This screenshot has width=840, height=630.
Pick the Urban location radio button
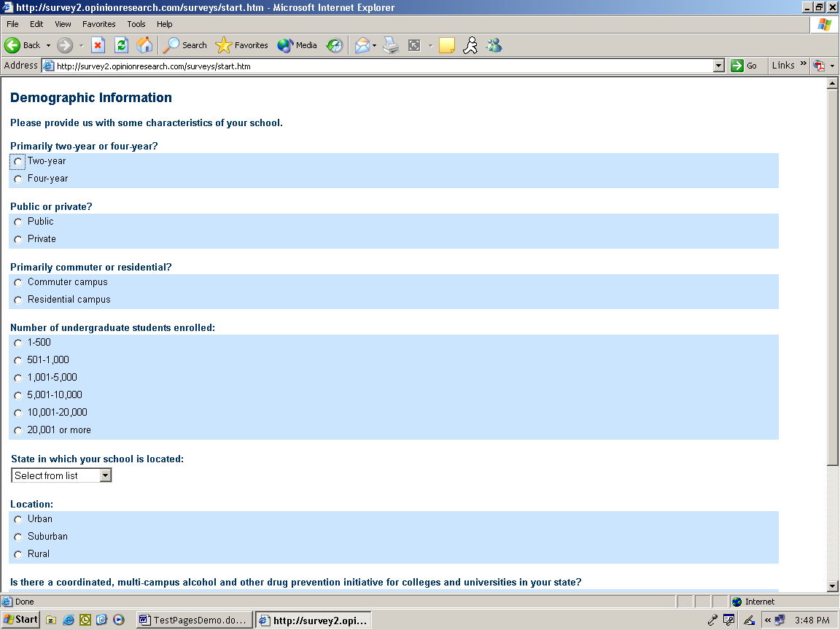pyautogui.click(x=18, y=519)
